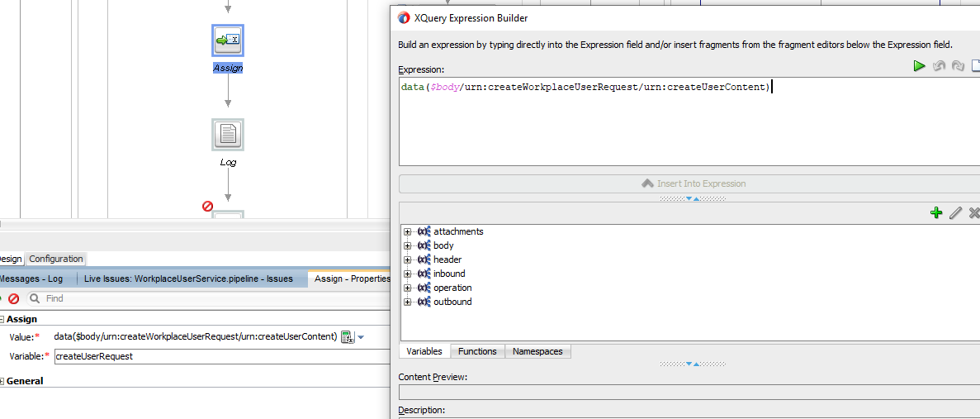Image resolution: width=980 pixels, height=419 pixels.
Task: Click the splitter arrows above Content Preview
Action: (694, 364)
